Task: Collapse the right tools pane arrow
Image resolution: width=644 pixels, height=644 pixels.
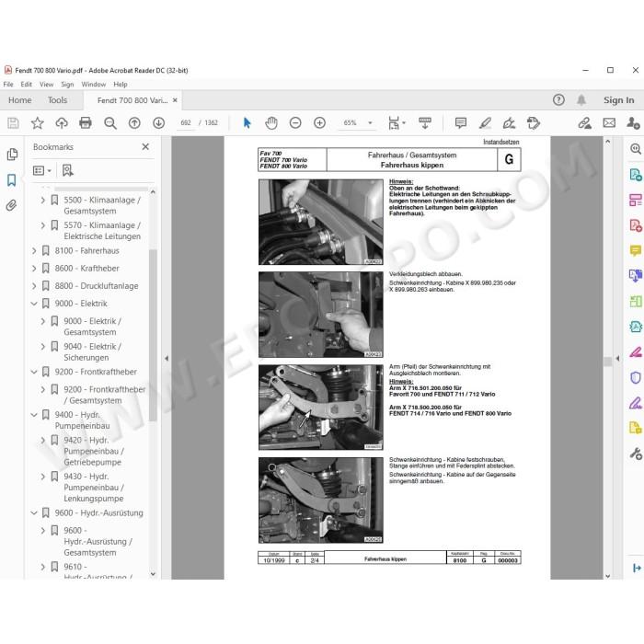Action: coord(617,358)
